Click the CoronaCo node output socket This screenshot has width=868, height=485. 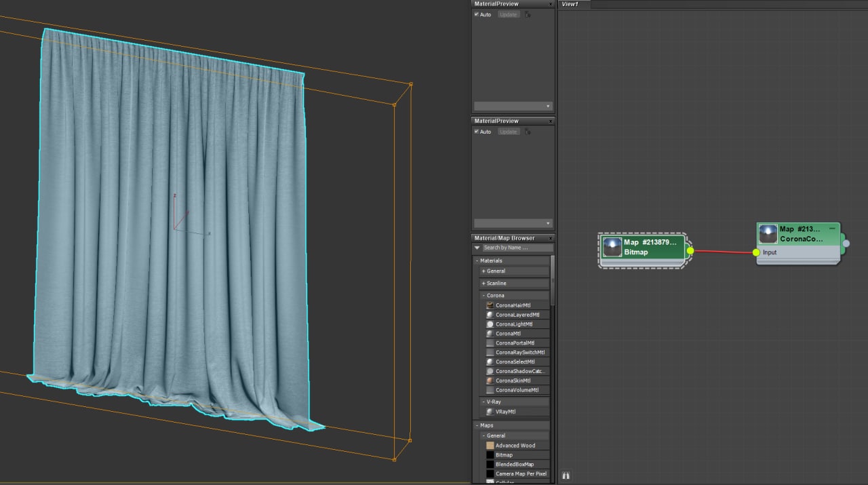[846, 243]
